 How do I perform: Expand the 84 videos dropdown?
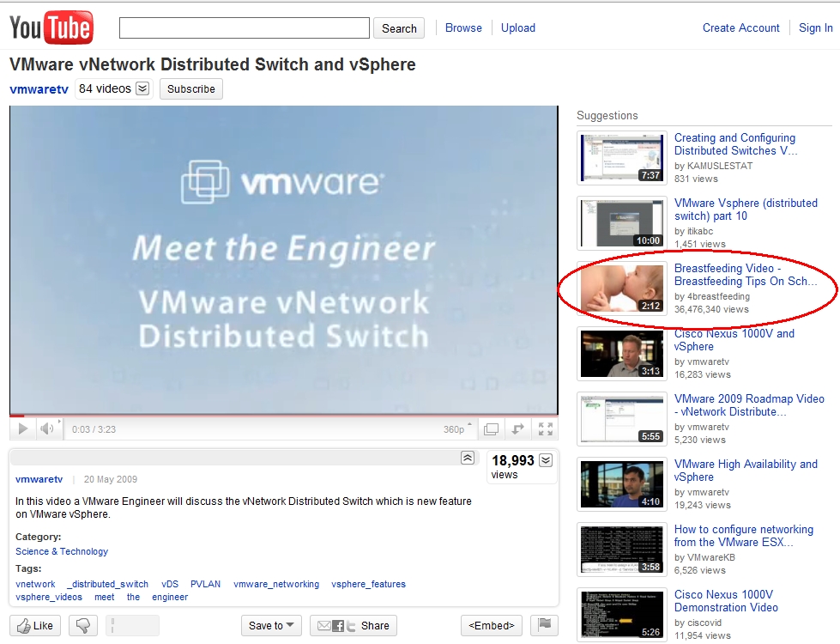click(x=142, y=88)
